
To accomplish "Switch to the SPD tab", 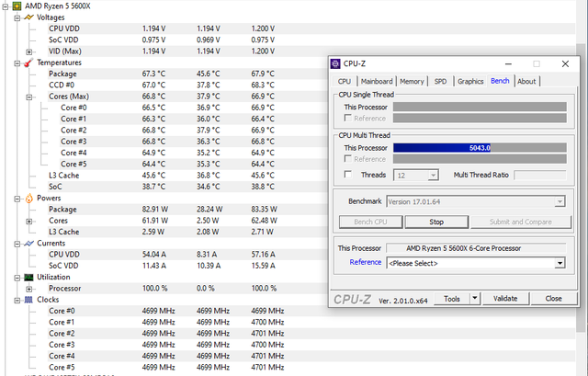I will [x=440, y=82].
